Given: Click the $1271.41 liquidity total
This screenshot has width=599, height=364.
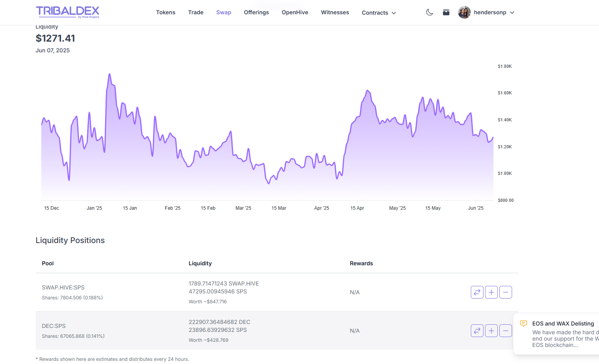Looking at the screenshot, I should [55, 38].
